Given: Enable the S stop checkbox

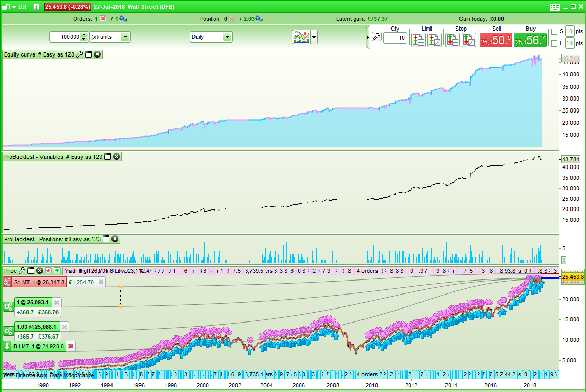Looking at the screenshot, I should 553,31.
